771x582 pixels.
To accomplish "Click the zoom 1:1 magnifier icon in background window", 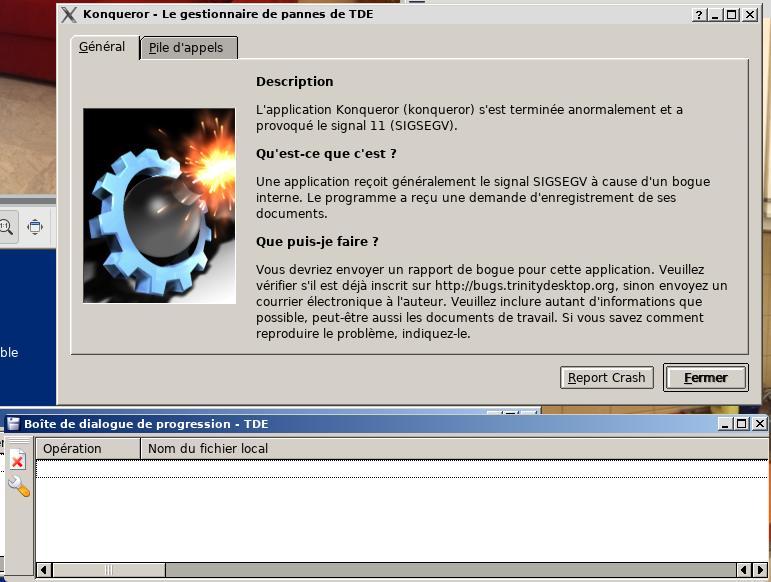I will click(6, 227).
